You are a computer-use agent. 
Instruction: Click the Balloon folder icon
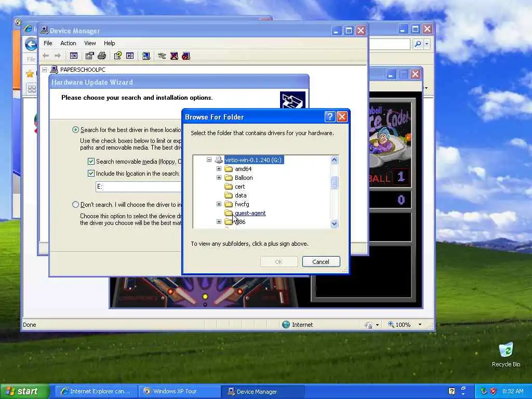[229, 178]
